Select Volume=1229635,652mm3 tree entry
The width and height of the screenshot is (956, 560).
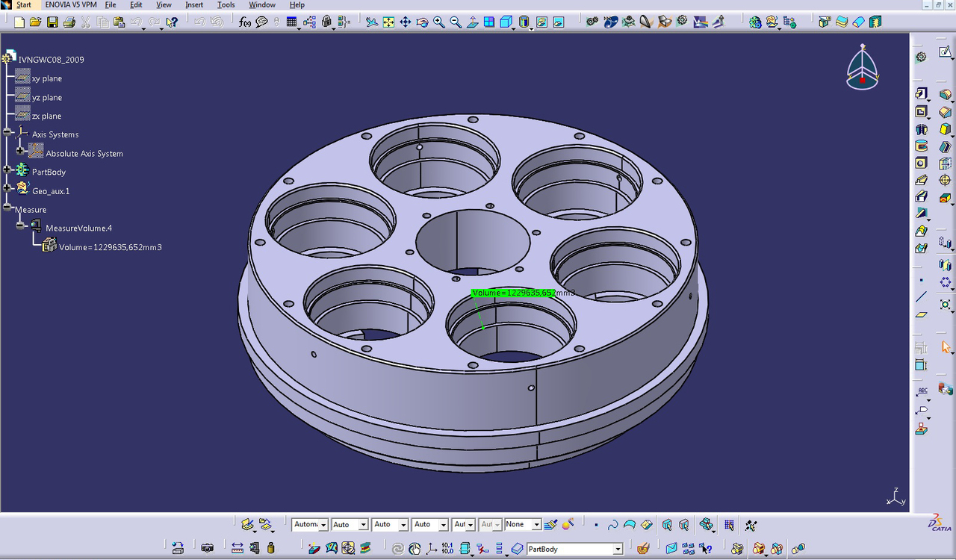coord(111,246)
